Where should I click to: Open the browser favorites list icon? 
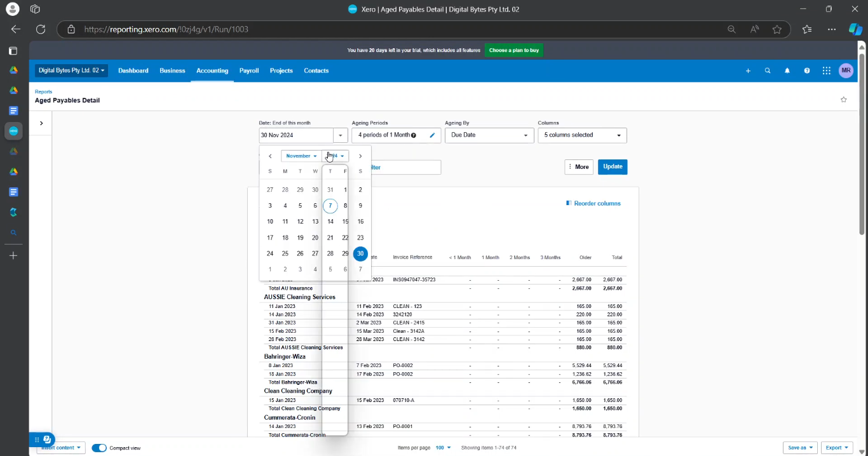tap(807, 29)
